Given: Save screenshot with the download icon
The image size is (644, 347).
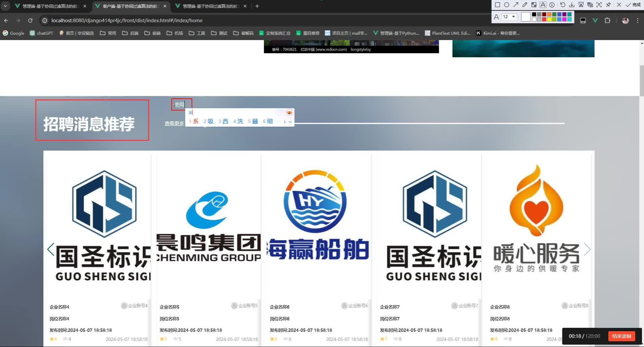Looking at the screenshot, I should click(572, 5).
